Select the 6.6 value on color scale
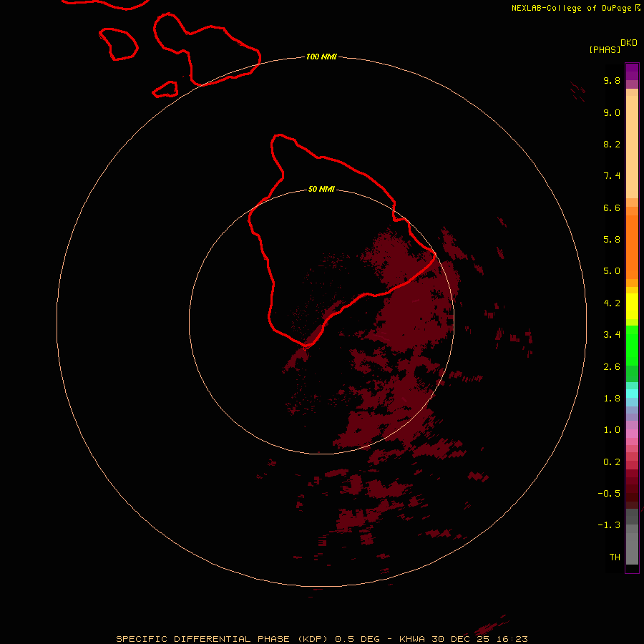This screenshot has height=644, width=644. (x=612, y=208)
